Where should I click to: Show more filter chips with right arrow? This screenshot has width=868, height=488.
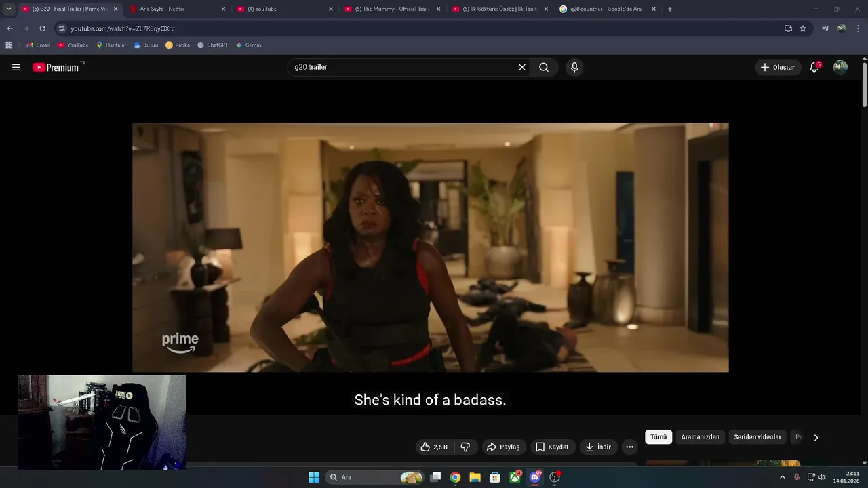point(816,437)
